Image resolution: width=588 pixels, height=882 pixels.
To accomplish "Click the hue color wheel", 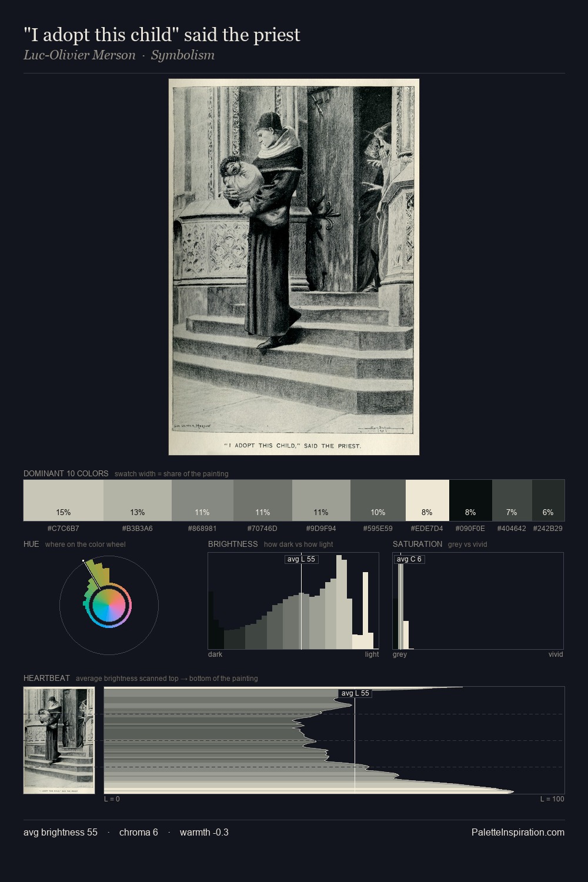I will 109,605.
